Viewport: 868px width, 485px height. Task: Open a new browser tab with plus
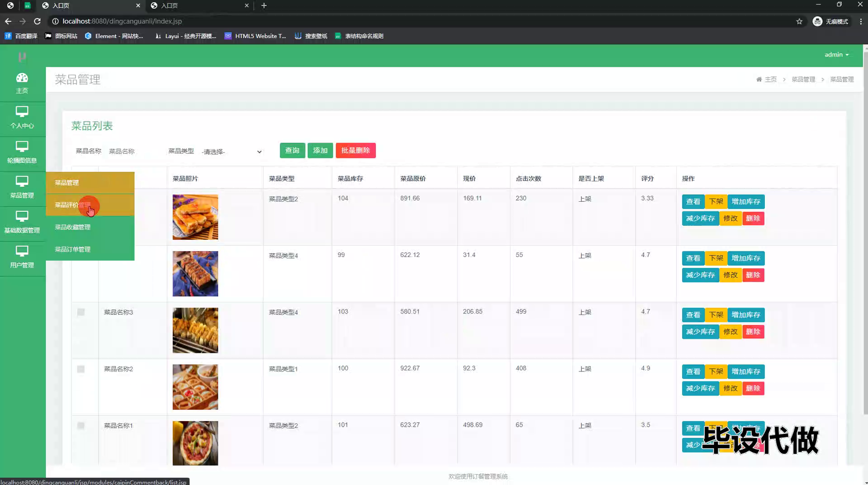(264, 5)
